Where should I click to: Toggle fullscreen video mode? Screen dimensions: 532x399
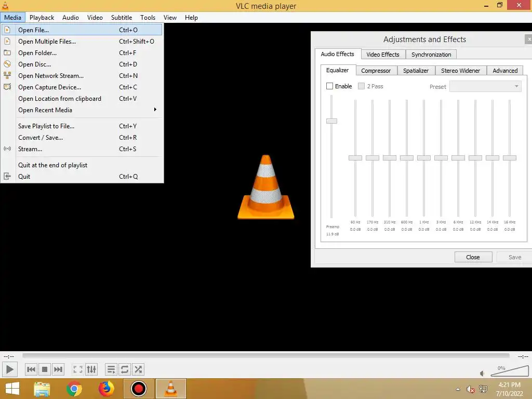tap(78, 369)
